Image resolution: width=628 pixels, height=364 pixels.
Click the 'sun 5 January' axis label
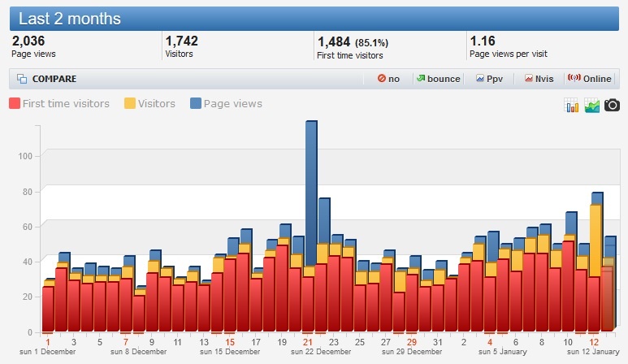503,352
